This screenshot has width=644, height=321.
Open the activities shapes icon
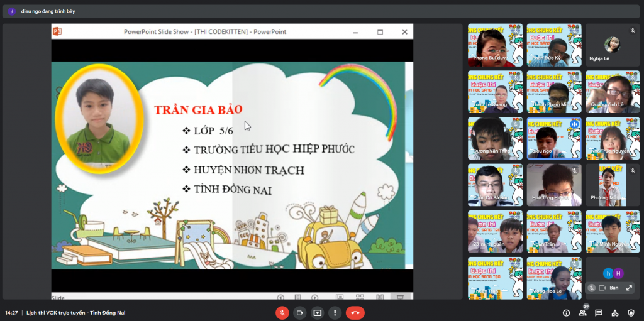coord(615,313)
